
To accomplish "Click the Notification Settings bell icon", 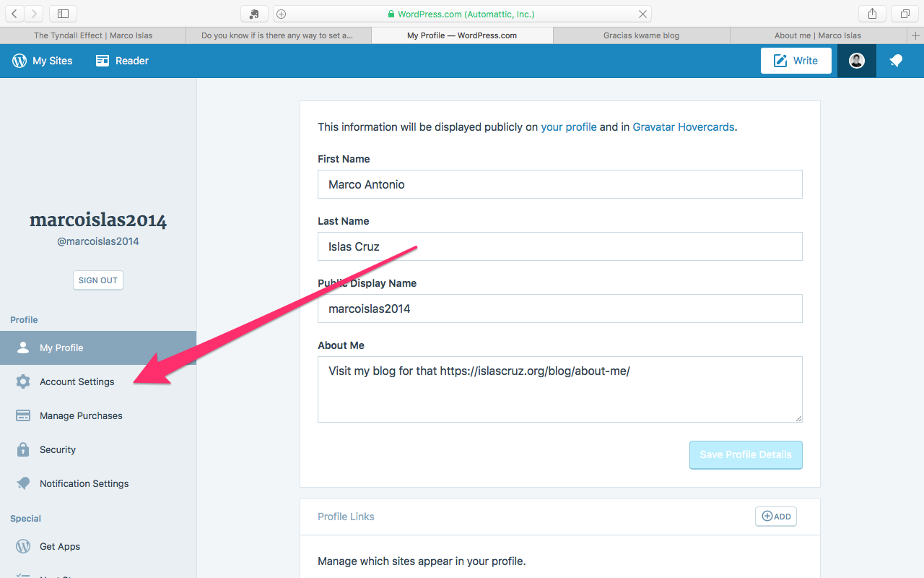I will click(x=23, y=483).
